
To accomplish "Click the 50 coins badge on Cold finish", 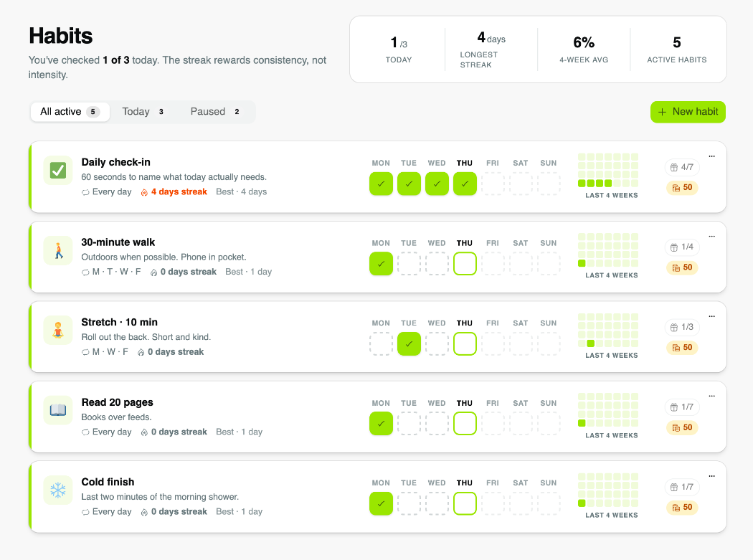I will (x=682, y=507).
